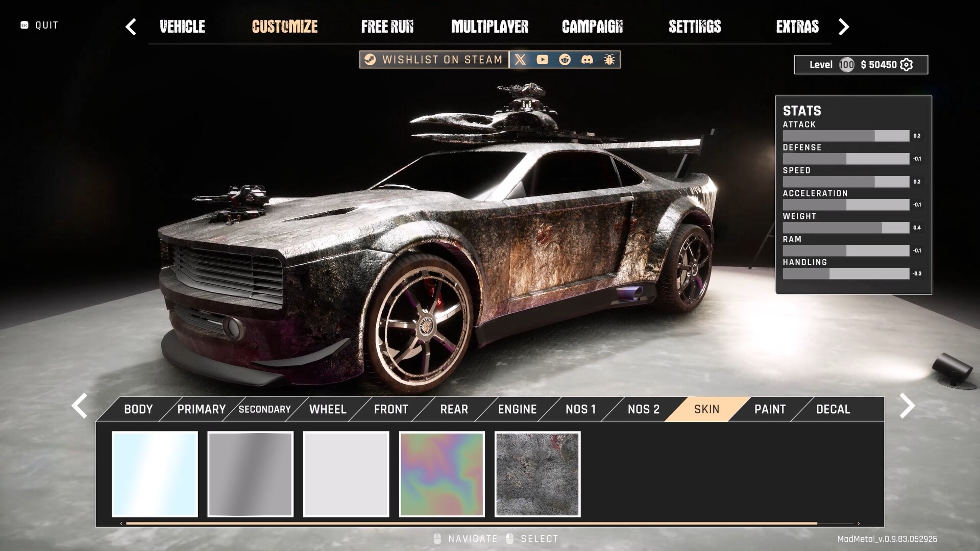Open the Reddit community icon

pos(565,60)
